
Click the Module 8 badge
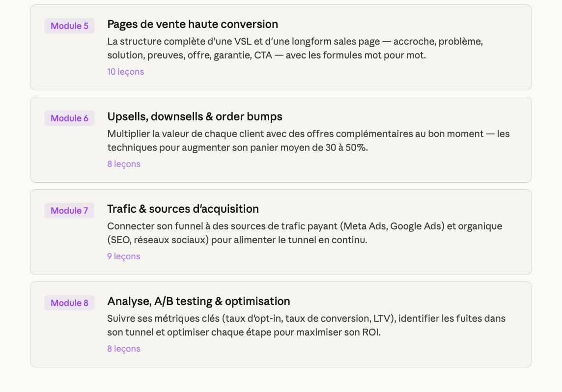[69, 303]
